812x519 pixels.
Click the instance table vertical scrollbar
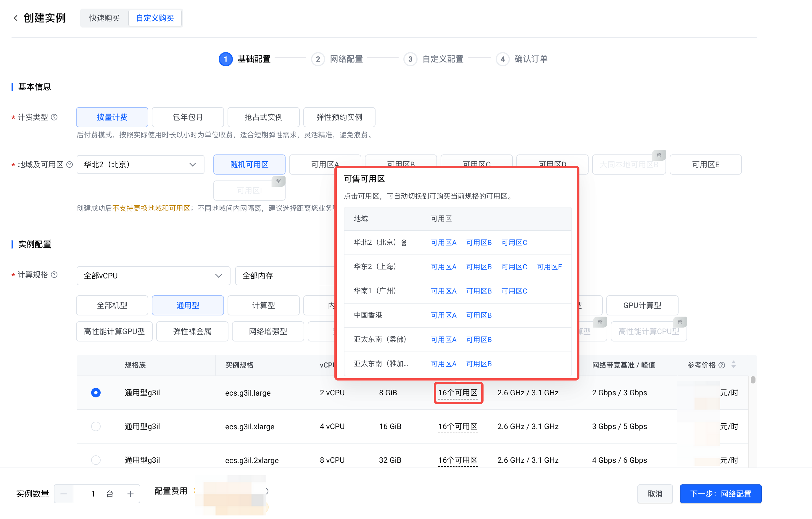pos(753,380)
